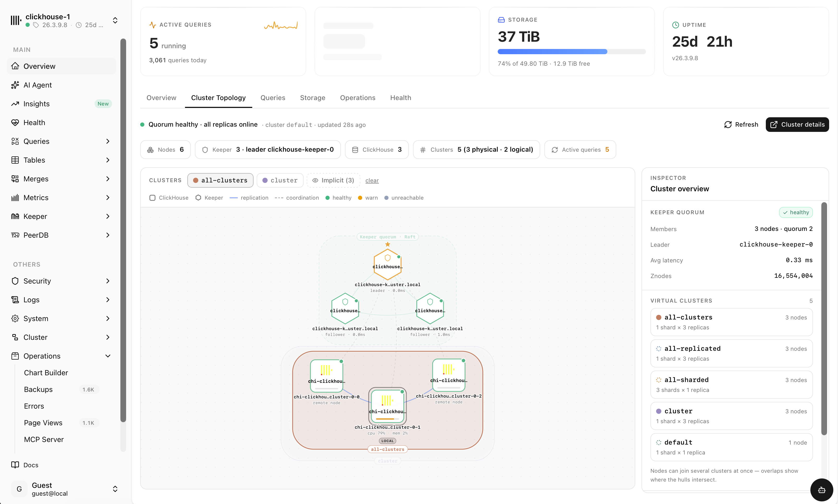This screenshot has width=838, height=504.
Task: Click the Metrics bars icon
Action: pos(15,198)
